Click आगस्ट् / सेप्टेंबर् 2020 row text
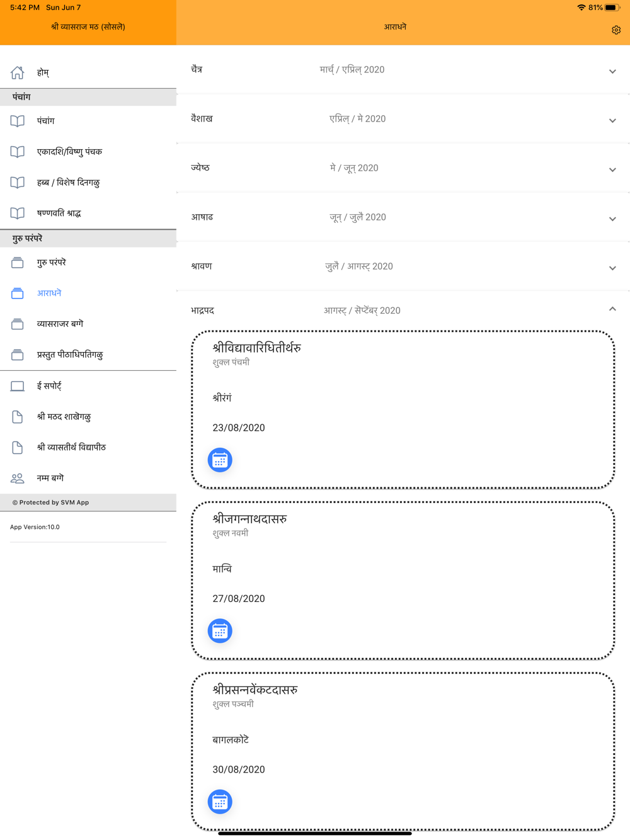This screenshot has width=630, height=840. point(362,310)
